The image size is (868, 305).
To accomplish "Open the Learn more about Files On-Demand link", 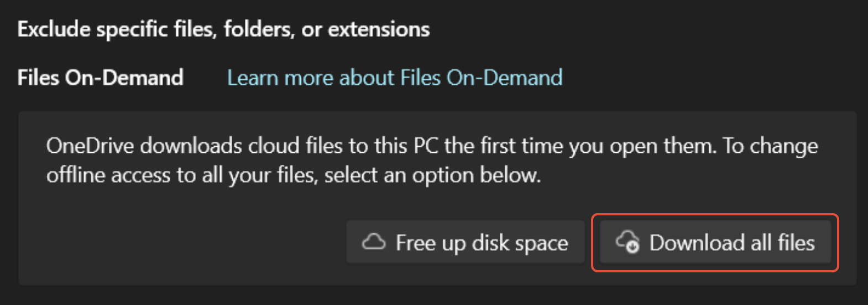I will coord(395,77).
